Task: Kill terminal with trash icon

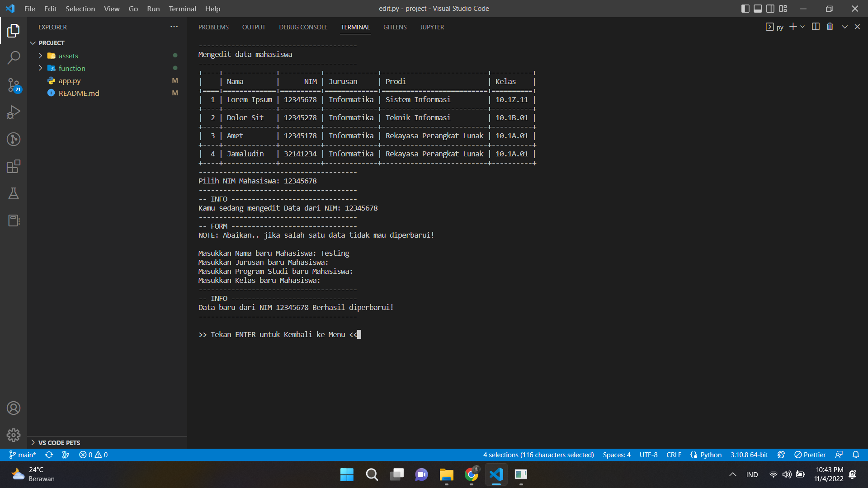Action: click(830, 27)
